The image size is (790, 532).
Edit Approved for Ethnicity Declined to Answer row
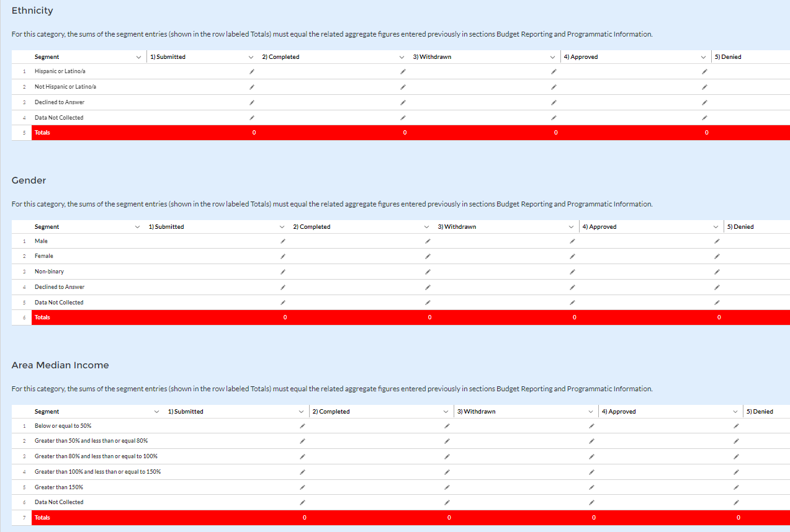tap(704, 102)
